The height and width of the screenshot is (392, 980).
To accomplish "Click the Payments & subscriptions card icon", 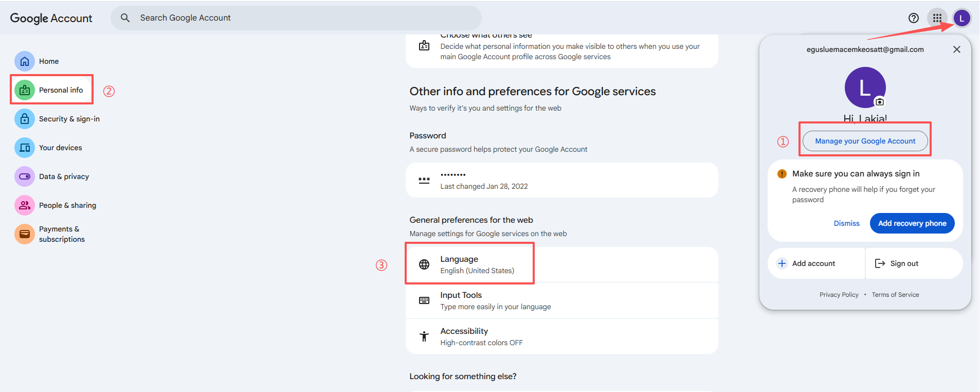I will [25, 234].
